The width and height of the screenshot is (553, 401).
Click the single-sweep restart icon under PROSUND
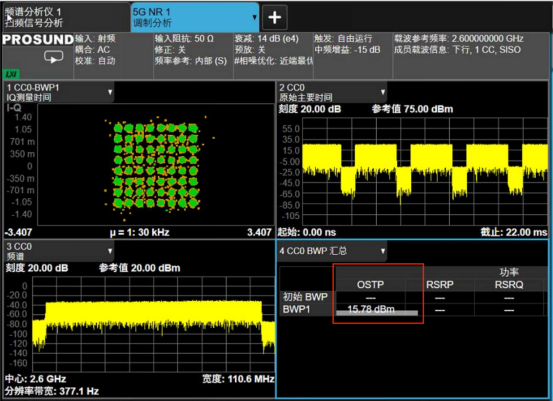[54, 56]
